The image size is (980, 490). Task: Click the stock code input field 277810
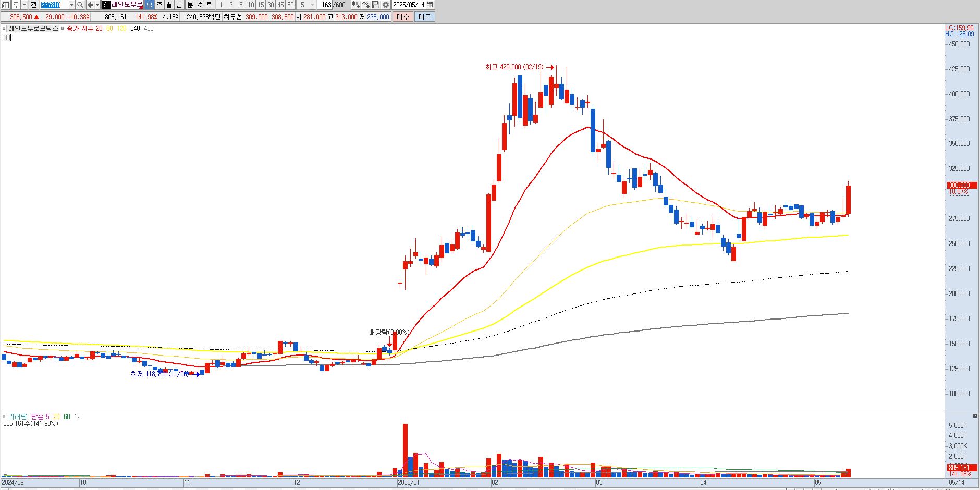(x=54, y=5)
